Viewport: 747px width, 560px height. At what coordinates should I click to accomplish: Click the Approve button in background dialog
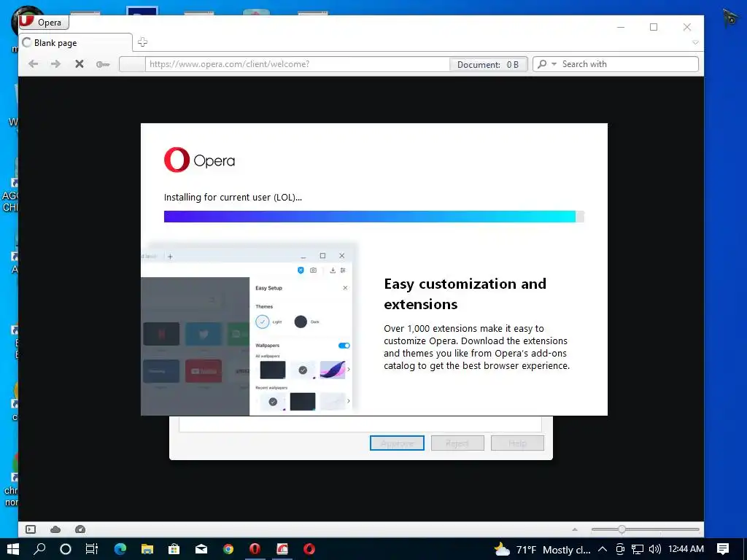[397, 443]
